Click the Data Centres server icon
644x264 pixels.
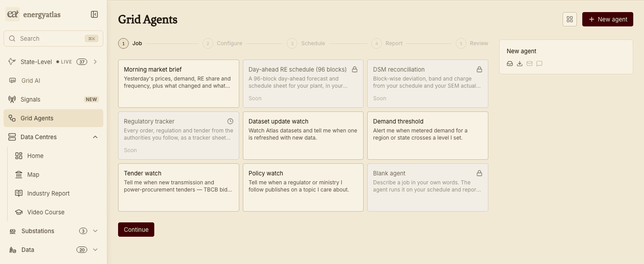click(12, 137)
